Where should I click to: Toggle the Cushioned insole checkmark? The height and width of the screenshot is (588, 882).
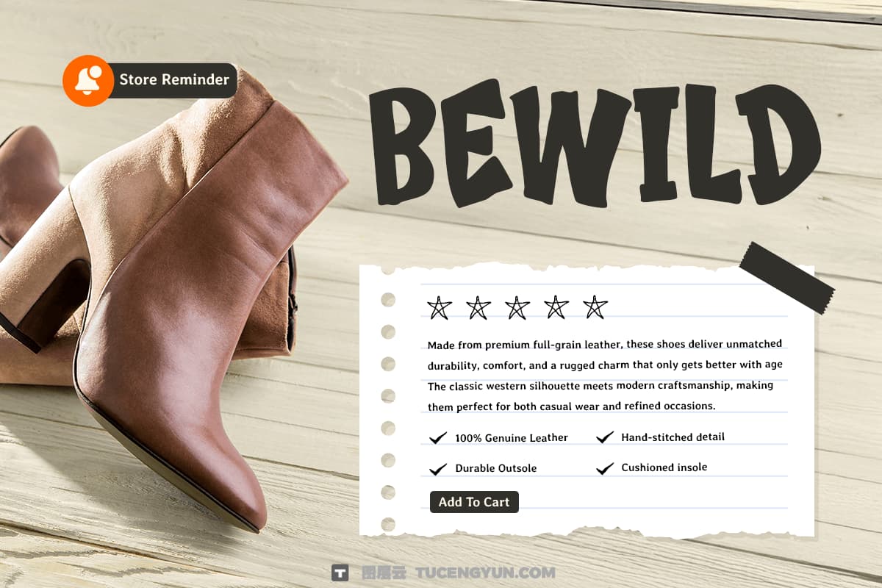[605, 468]
